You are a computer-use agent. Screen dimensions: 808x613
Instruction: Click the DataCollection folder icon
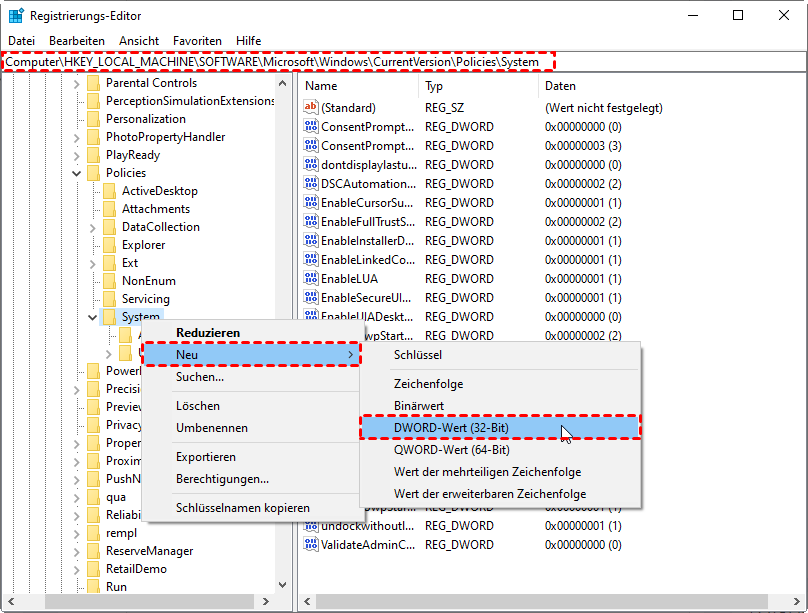(x=109, y=227)
